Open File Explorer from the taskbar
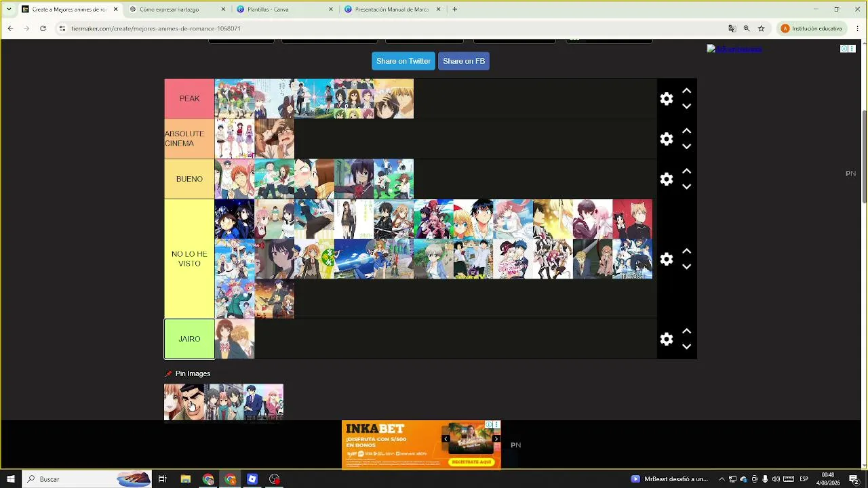868x488 pixels. [185, 479]
